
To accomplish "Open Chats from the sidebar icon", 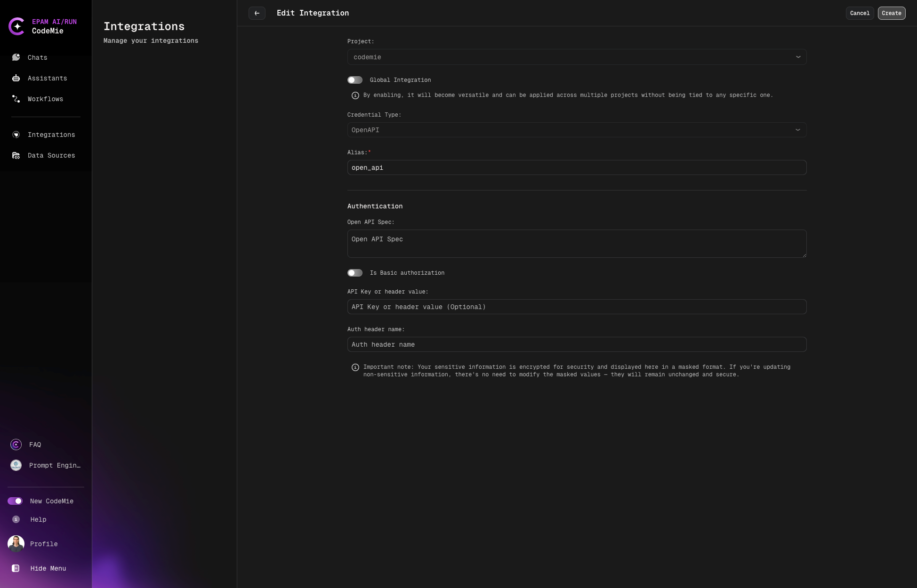I will click(16, 57).
